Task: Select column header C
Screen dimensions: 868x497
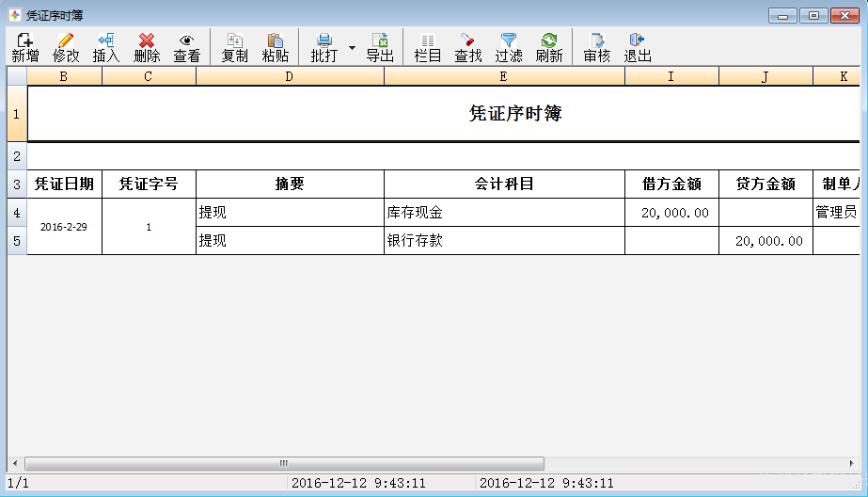Action: [149, 76]
